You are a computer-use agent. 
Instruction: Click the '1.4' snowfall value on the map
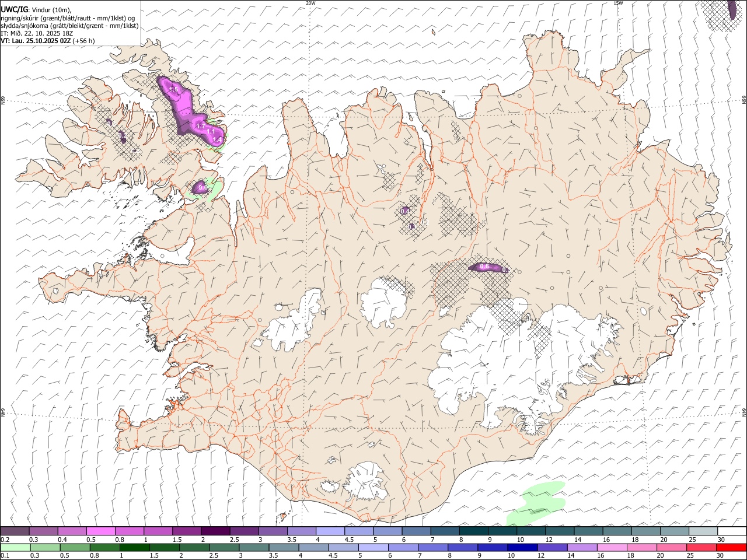pos(217,139)
